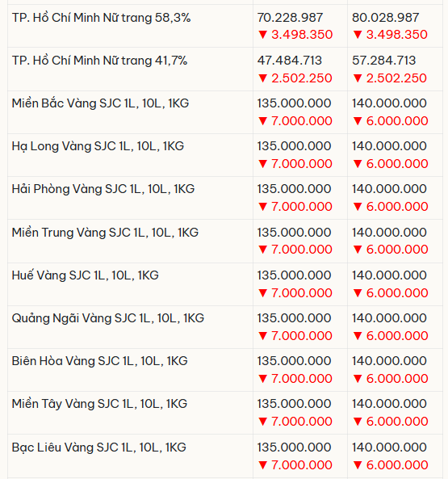Click Hải Phòng sell price 140.000.000

coord(389,189)
